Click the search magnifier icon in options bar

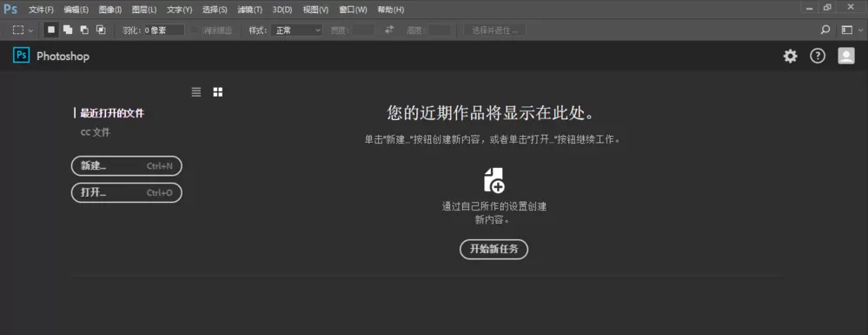pos(825,30)
